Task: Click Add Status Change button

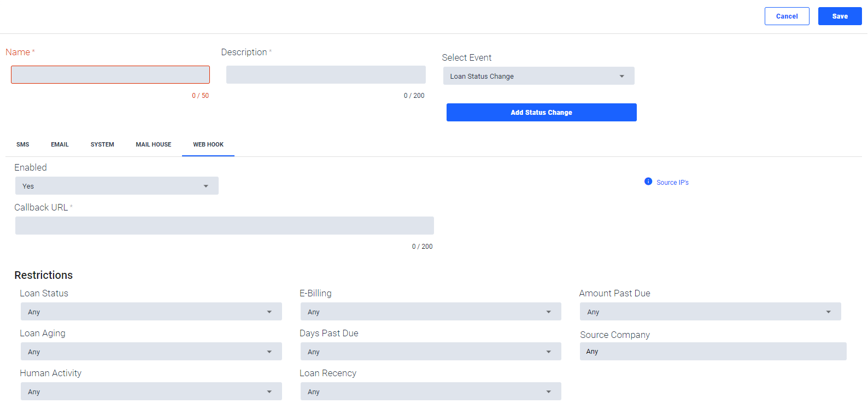Action: click(x=541, y=113)
